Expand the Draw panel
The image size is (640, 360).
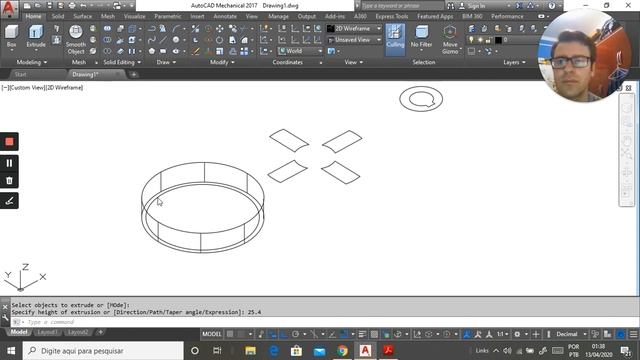tap(166, 62)
